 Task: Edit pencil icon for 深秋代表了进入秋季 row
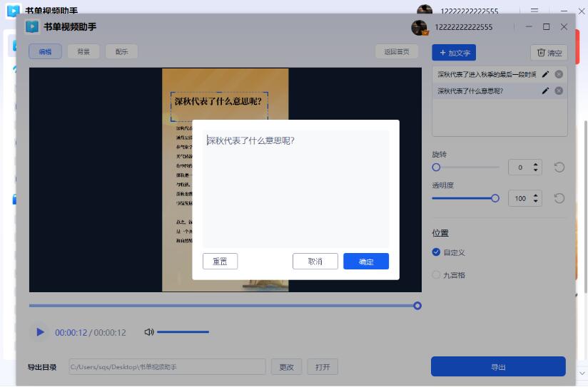545,74
